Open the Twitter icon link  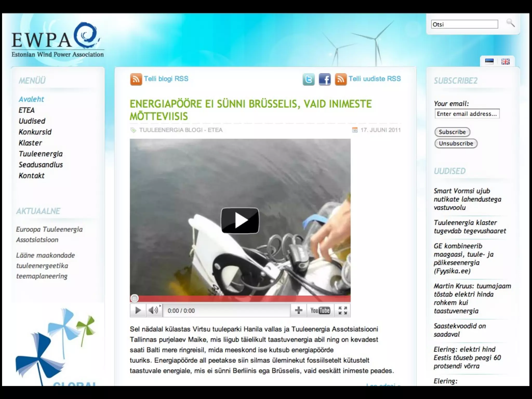coord(309,79)
